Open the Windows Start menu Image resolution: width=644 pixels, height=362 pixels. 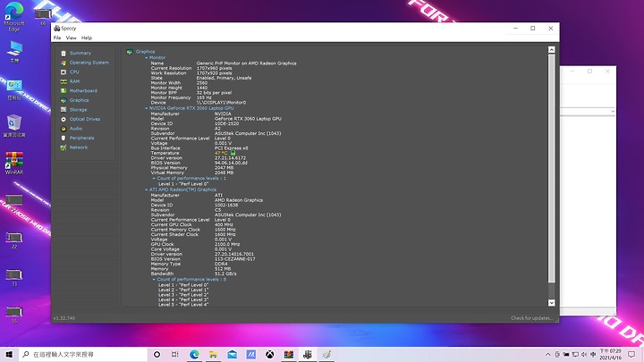(9, 354)
